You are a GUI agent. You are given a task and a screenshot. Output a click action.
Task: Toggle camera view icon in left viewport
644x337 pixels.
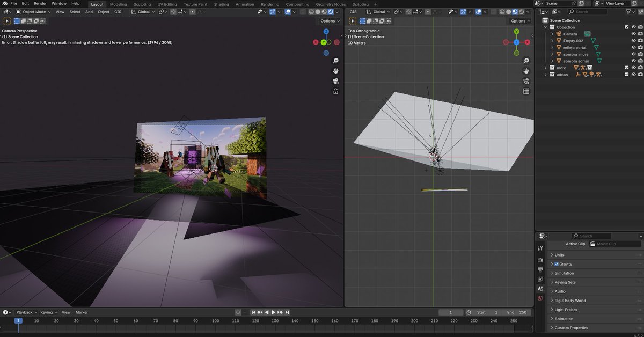point(336,81)
